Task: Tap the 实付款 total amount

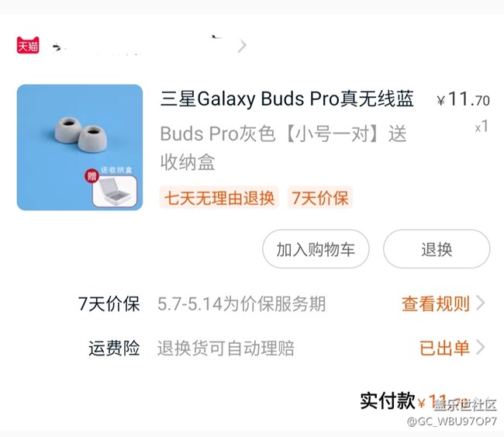Action: click(442, 401)
